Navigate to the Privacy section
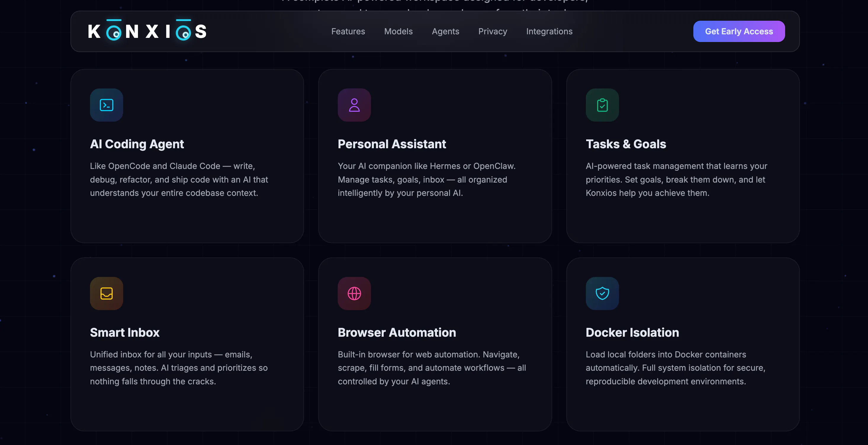The image size is (868, 445). [493, 31]
